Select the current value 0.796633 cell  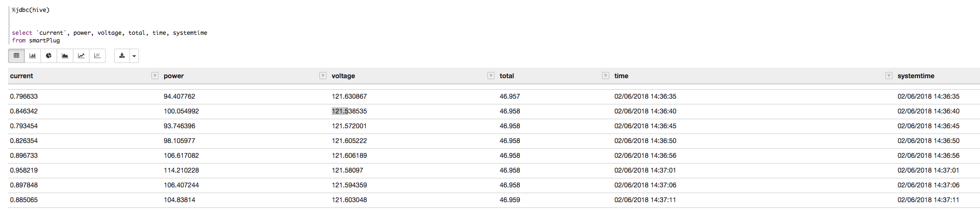click(x=24, y=96)
